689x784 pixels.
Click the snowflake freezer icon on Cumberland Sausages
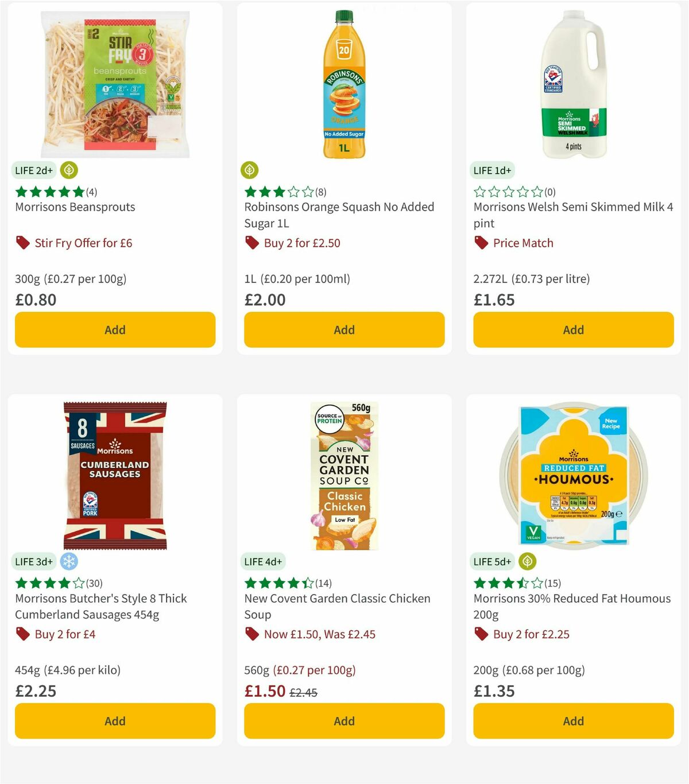[69, 561]
